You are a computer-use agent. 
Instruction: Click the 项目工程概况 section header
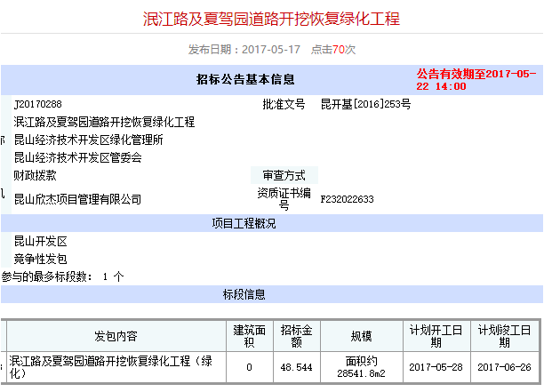[244, 223]
